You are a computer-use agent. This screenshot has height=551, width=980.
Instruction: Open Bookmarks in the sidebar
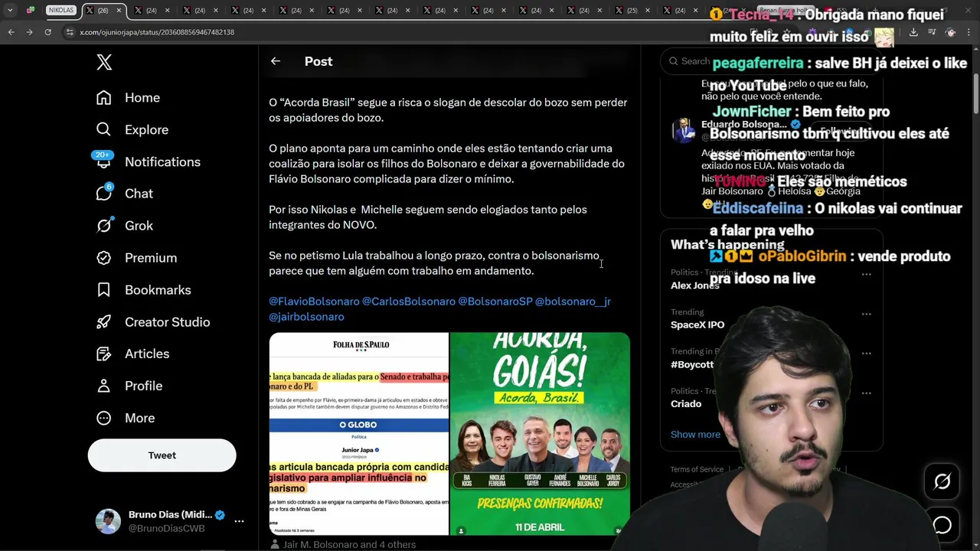(x=143, y=290)
